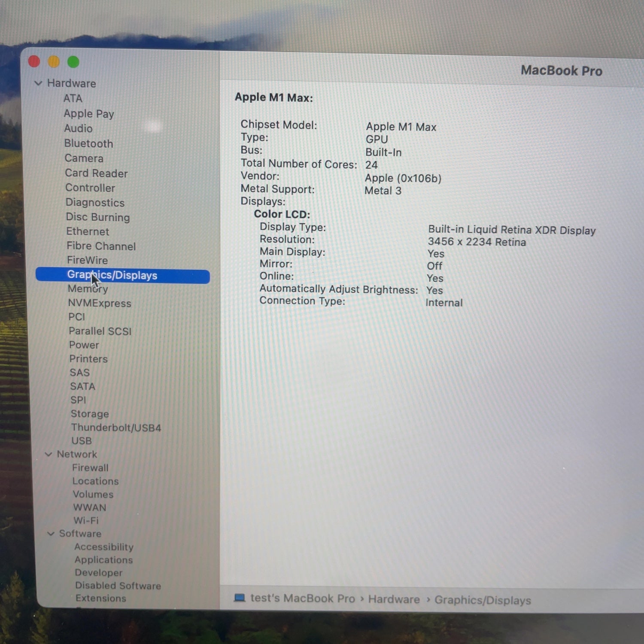Click the laptop icon in the path bar

[239, 598]
